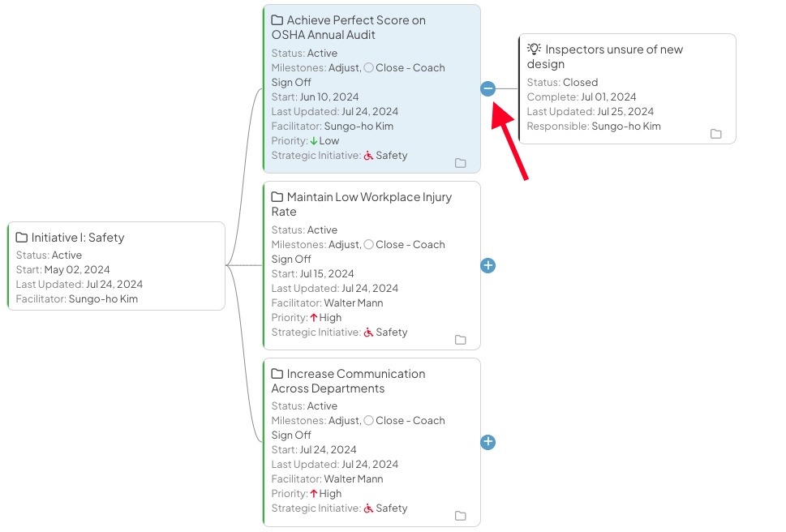Click folder icon before Maintain Low Workplace title
Image resolution: width=786 pixels, height=532 pixels.
pos(277,197)
